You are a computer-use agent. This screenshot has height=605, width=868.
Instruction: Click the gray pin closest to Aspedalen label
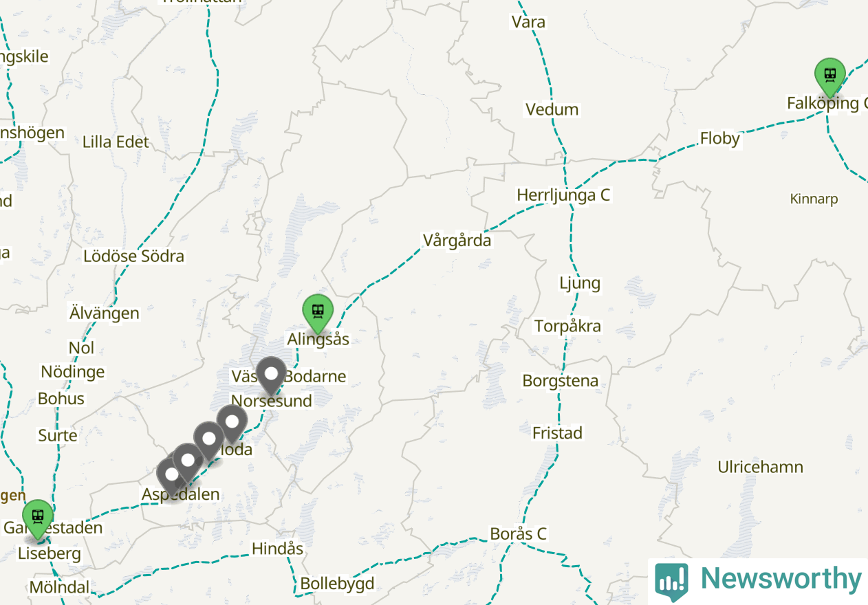tap(171, 475)
